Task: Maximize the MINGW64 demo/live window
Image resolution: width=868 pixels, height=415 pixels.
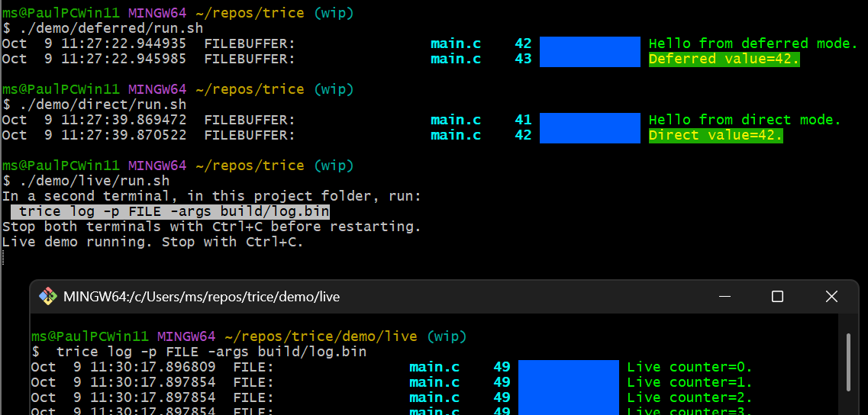Action: (777, 297)
